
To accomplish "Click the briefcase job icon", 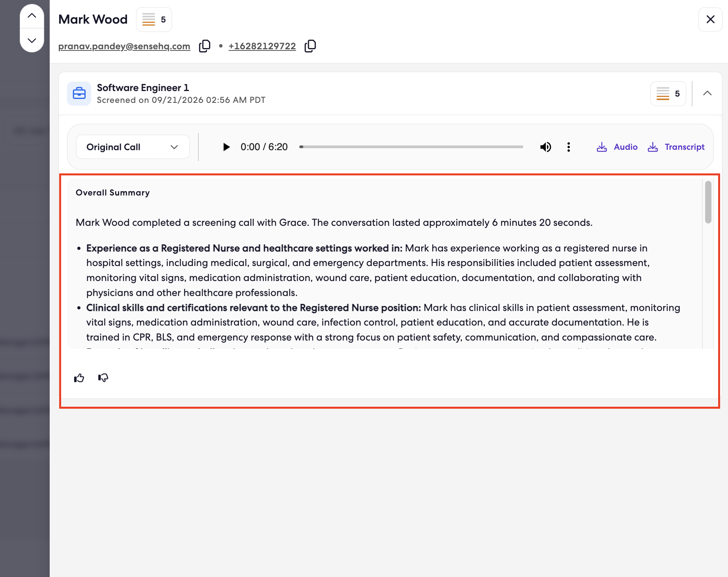I will (79, 93).
